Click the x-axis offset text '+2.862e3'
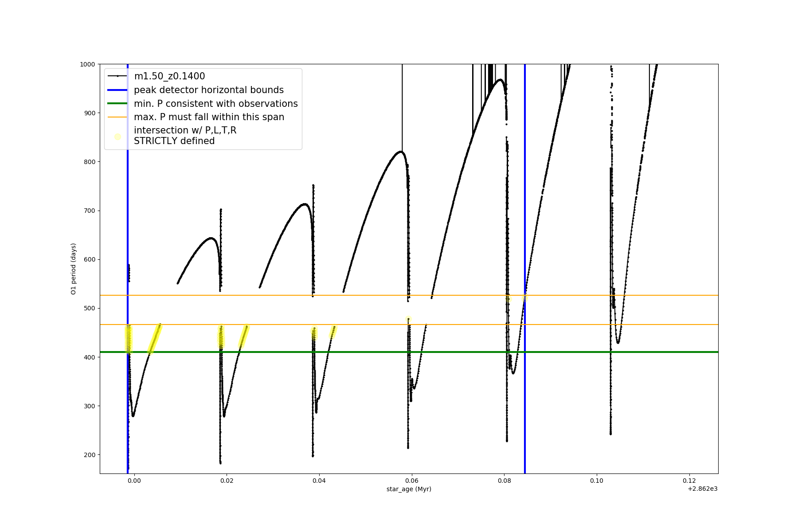This screenshot has height=532, width=798. [702, 489]
